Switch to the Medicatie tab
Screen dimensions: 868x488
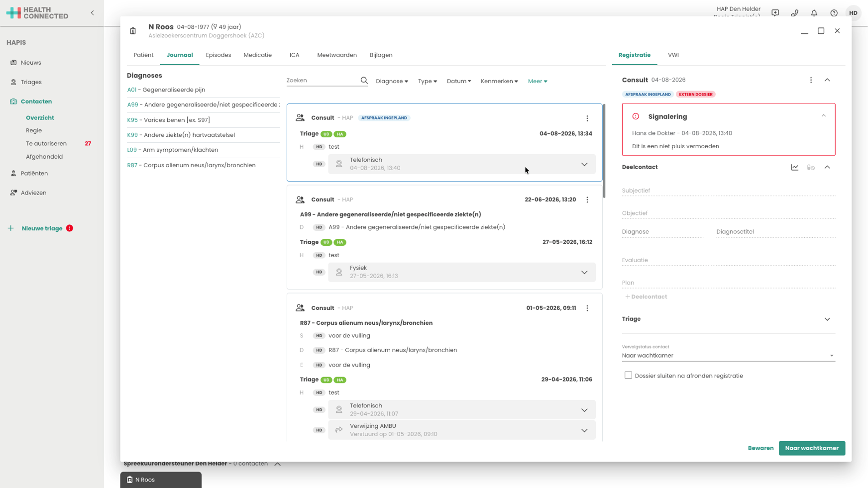pyautogui.click(x=258, y=55)
